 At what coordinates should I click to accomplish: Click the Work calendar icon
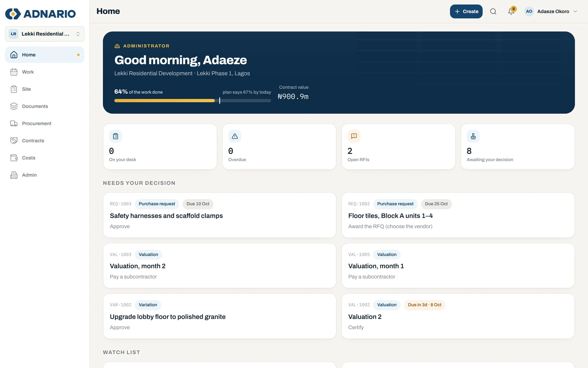tap(14, 72)
